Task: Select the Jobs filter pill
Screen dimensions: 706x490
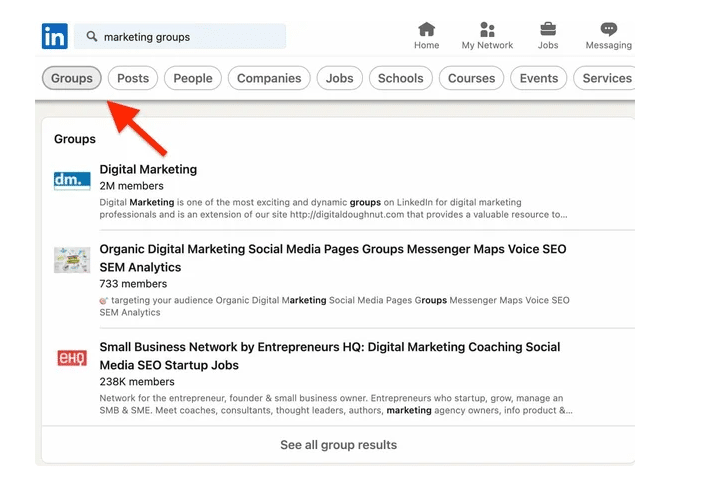Action: coord(339,78)
